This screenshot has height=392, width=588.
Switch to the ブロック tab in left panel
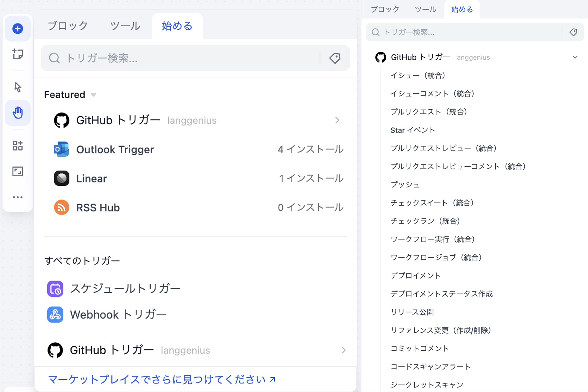tap(68, 26)
